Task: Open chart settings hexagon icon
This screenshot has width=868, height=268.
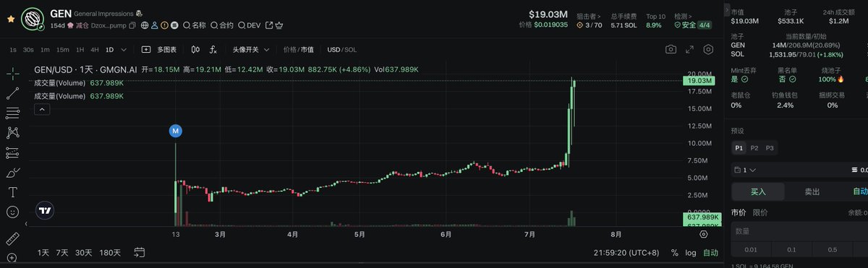Action: [x=708, y=50]
